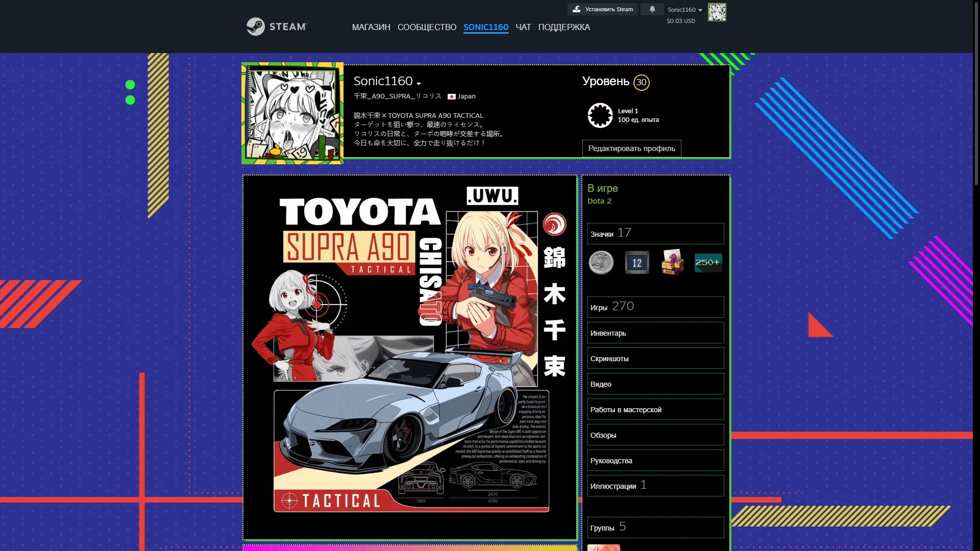Click the Установить Steam button
This screenshot has width=980, height=551.
(x=602, y=9)
